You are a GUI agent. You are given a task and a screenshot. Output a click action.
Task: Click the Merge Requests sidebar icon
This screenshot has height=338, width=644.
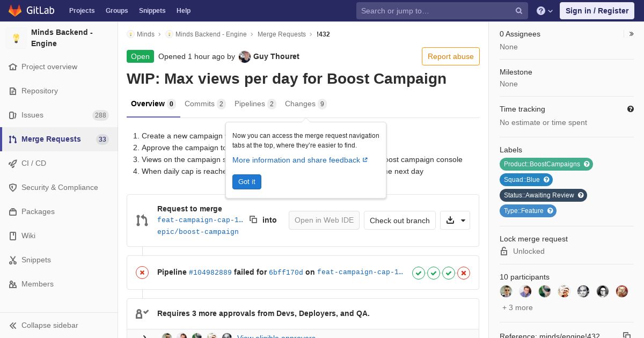point(13,139)
